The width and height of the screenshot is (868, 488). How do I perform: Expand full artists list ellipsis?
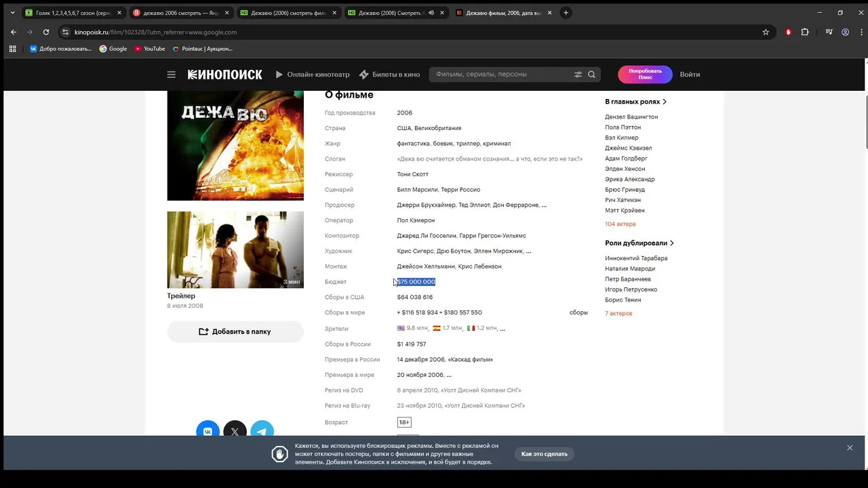tap(528, 251)
